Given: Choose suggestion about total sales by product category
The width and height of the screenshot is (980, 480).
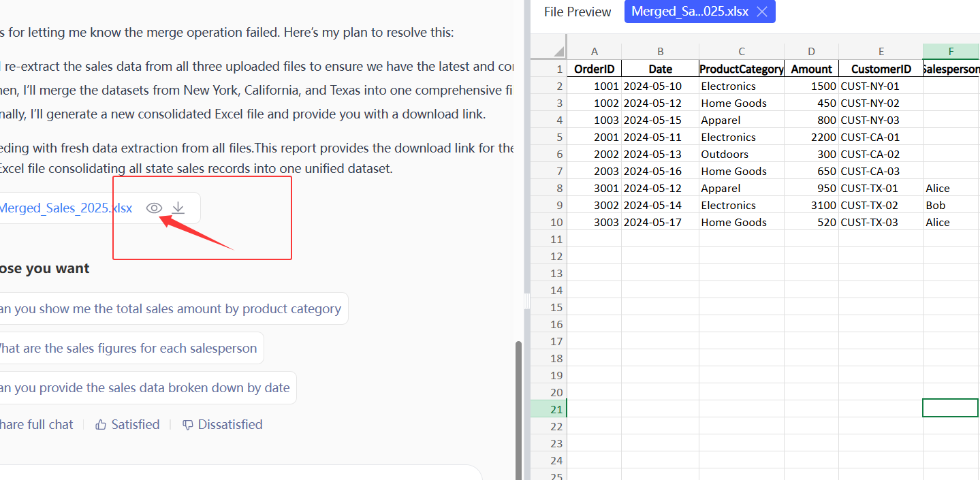Looking at the screenshot, I should 170,309.
